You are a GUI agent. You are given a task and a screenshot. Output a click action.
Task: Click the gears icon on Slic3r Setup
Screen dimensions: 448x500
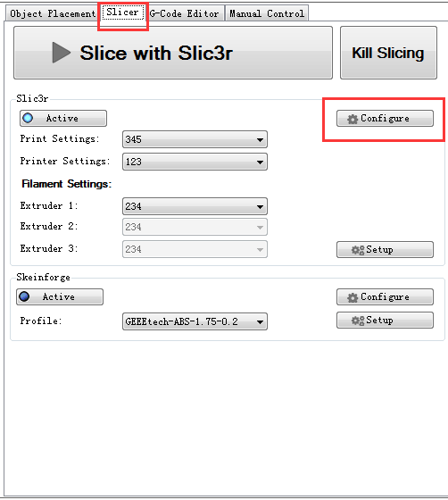click(x=358, y=250)
